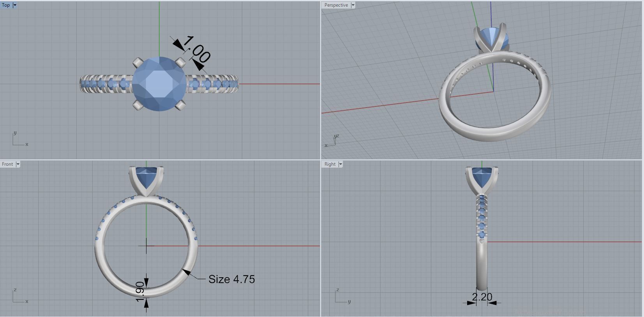Open the Perspective viewport dropdown arrow
The height and width of the screenshot is (317, 644).
click(353, 5)
